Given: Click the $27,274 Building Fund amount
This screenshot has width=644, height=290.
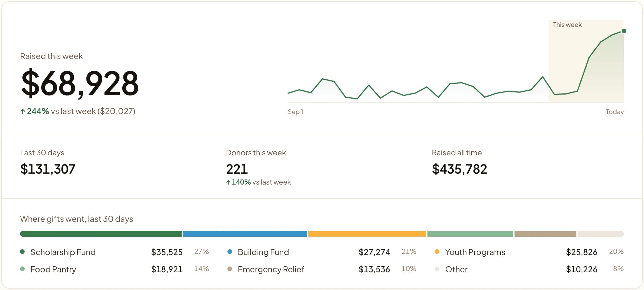Looking at the screenshot, I should pos(374,252).
